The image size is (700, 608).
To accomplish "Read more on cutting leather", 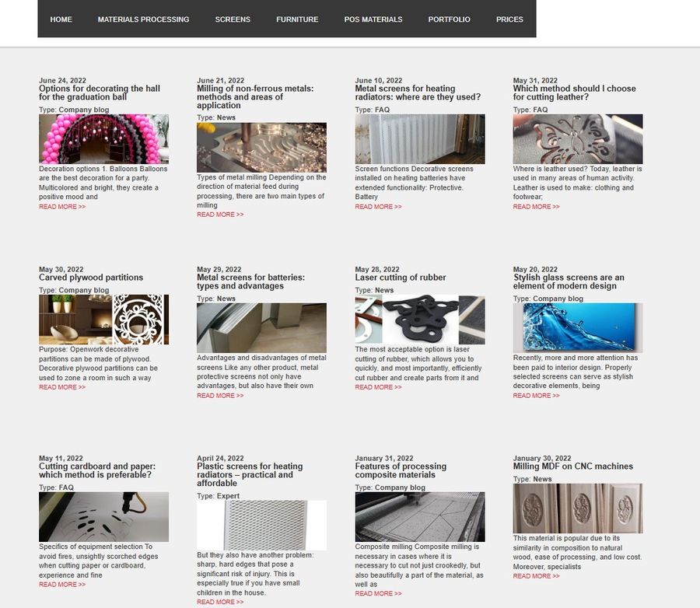I will 536,207.
